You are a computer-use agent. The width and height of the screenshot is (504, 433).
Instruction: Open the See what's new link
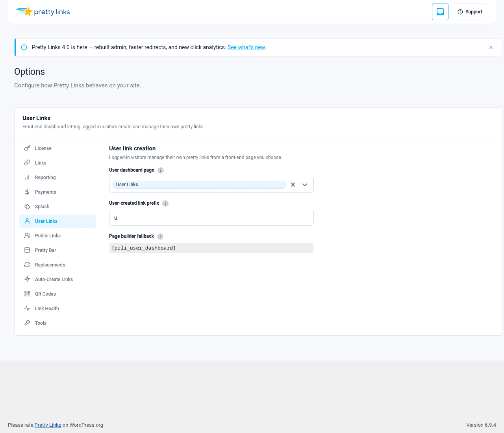click(246, 47)
